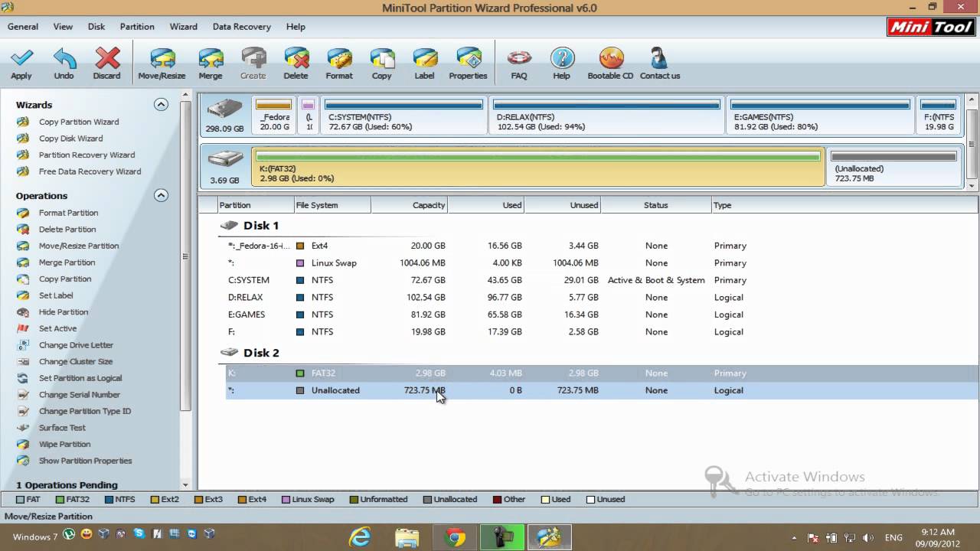Click the Unused column header
This screenshot has height=551, width=980.
(x=563, y=205)
